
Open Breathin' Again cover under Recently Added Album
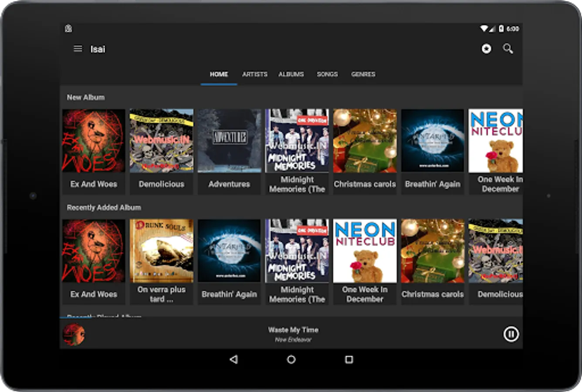pyautogui.click(x=229, y=251)
